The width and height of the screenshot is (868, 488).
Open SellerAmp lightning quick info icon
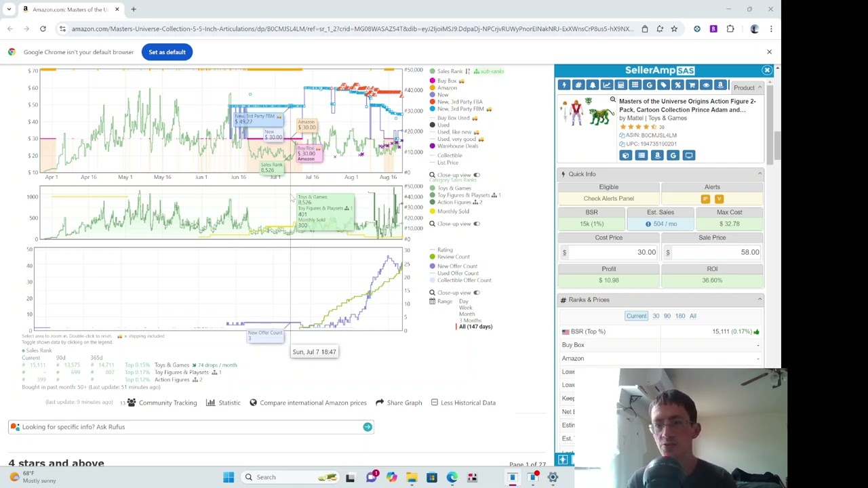[x=564, y=85]
